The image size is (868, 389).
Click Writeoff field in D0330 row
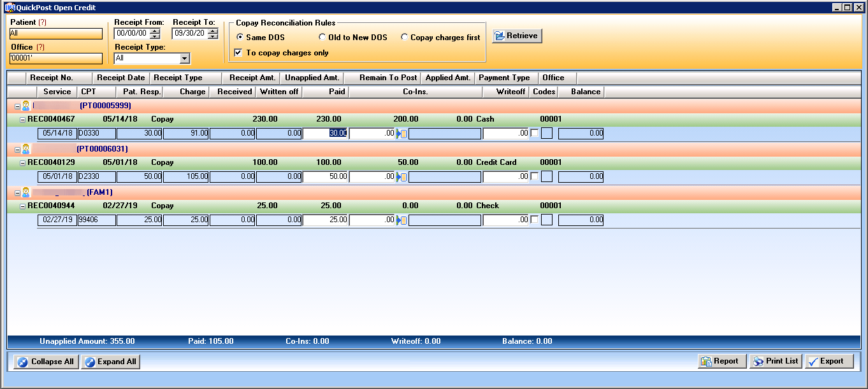[506, 133]
